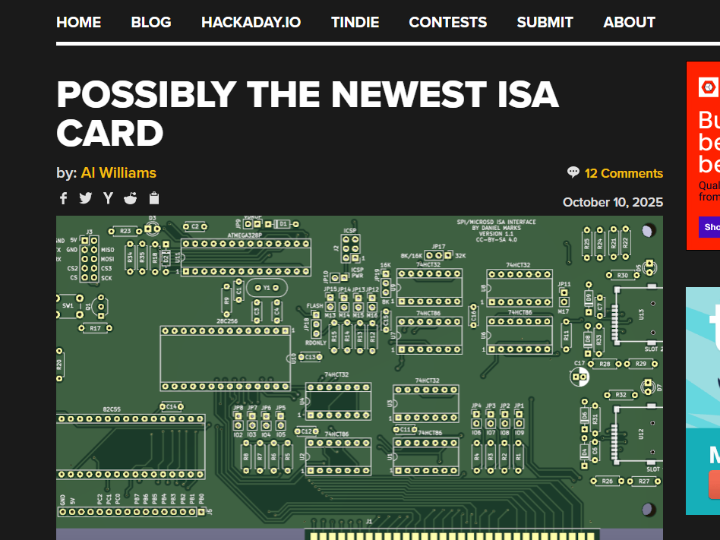Open the Contests page
This screenshot has height=540, width=720.
point(448,22)
